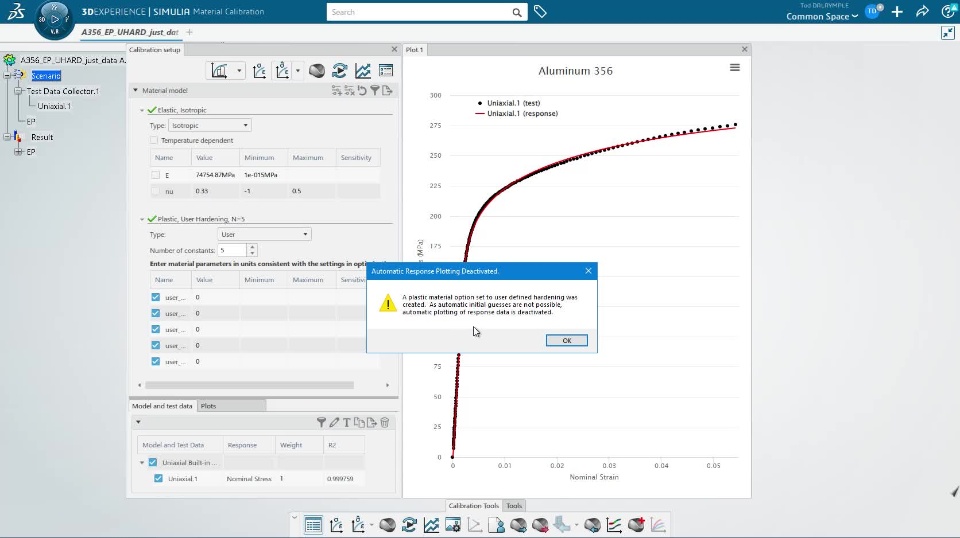Click the Share arrow icon in header

[x=922, y=12]
